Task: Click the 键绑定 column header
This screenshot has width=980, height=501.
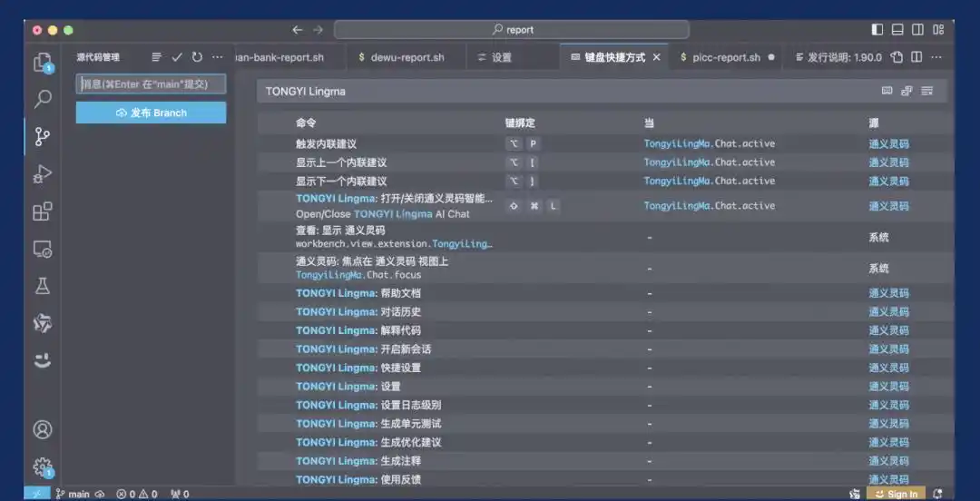Action: [x=520, y=123]
